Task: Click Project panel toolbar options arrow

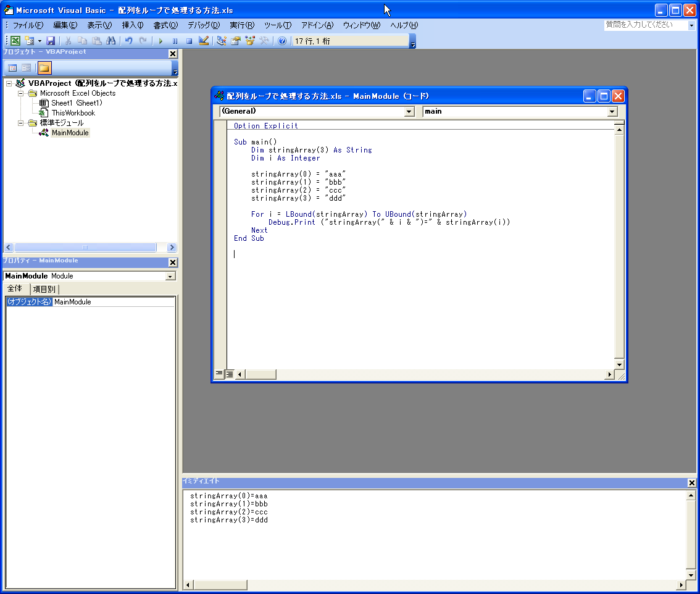Action: [x=175, y=68]
